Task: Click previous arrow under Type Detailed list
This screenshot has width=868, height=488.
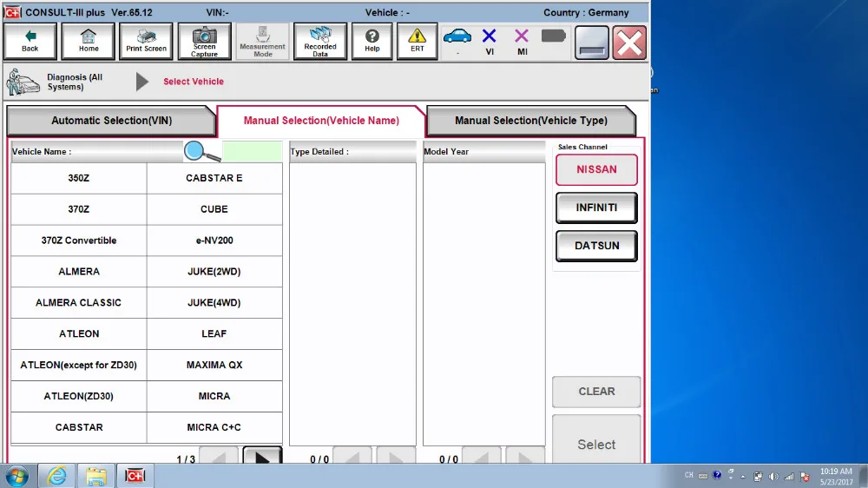Action: pyautogui.click(x=352, y=455)
